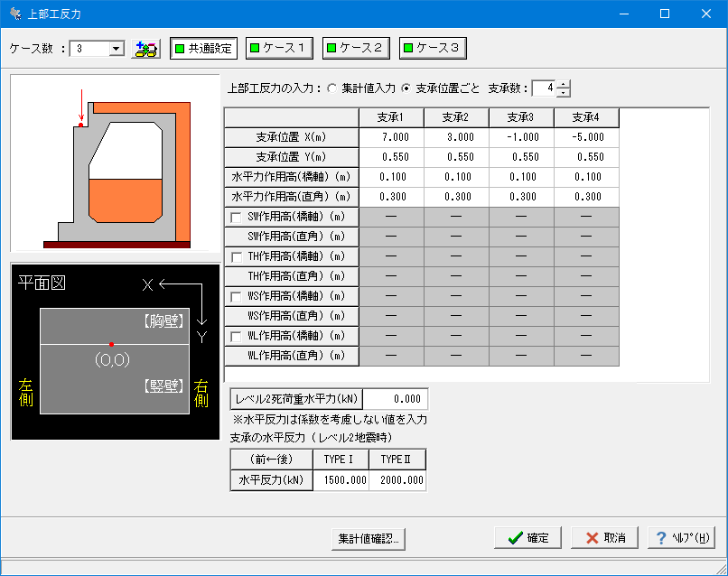Click 支承1 Y position cell 0.550

391,157
